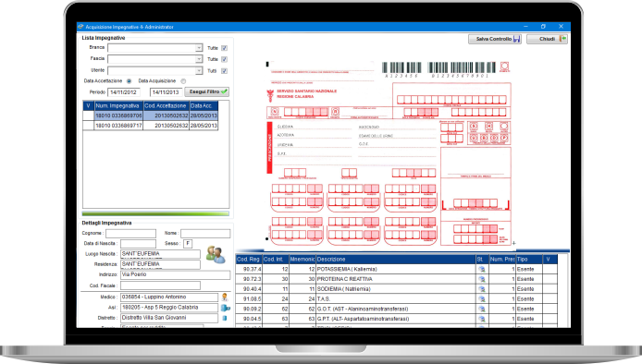Toggle the Tutti checkbox next to Utente

[x=225, y=71]
